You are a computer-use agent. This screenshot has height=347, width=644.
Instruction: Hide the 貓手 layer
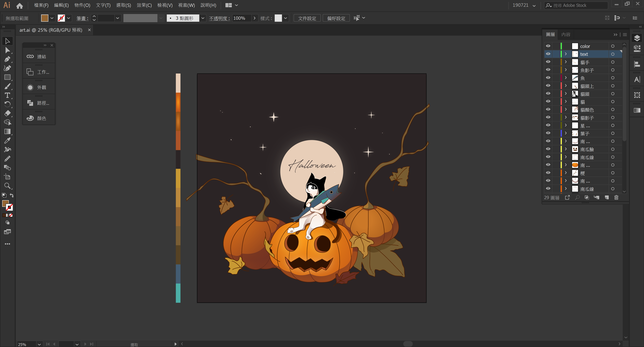tap(548, 62)
